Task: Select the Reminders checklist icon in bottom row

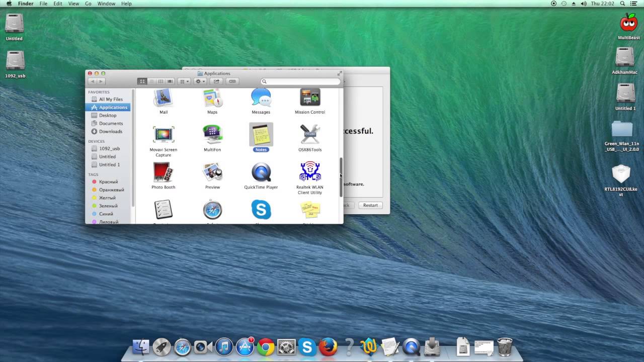Action: tap(163, 210)
